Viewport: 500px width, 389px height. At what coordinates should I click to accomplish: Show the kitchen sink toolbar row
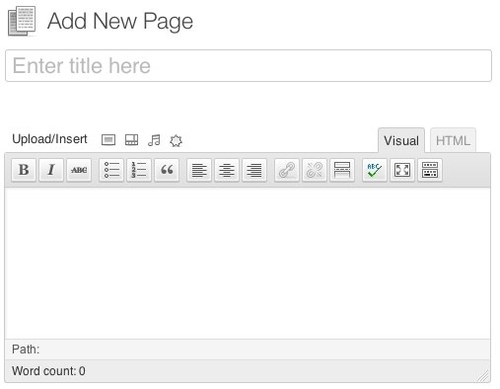[x=430, y=170]
